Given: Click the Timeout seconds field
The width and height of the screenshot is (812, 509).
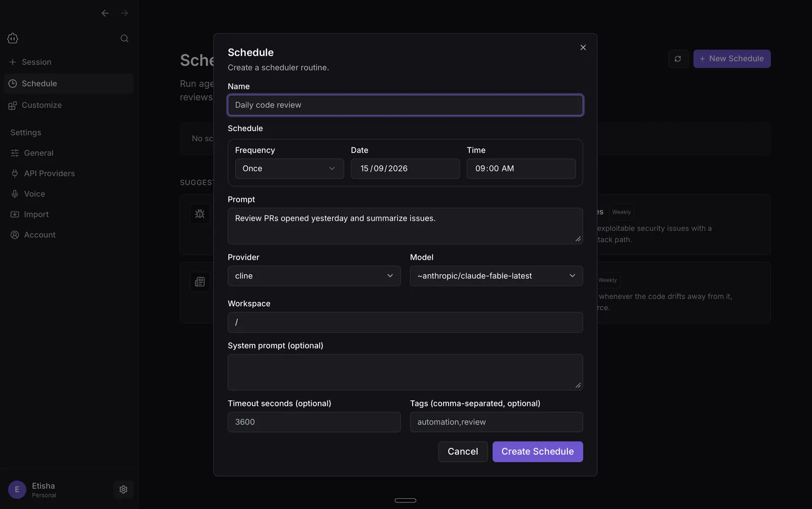Looking at the screenshot, I should 314,422.
